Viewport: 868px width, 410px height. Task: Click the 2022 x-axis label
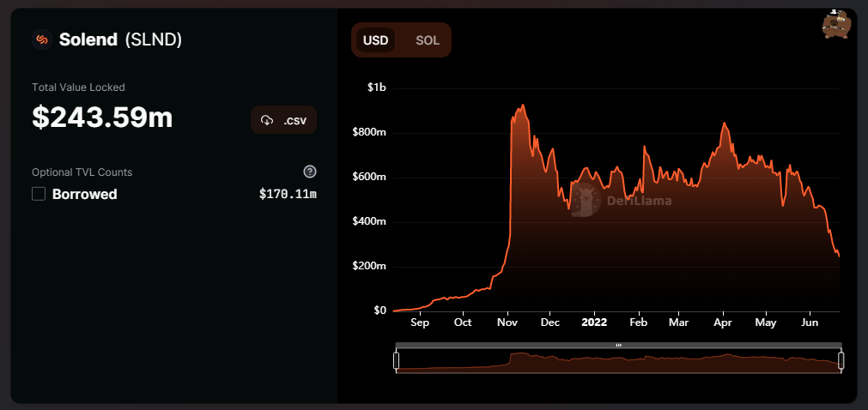point(594,323)
